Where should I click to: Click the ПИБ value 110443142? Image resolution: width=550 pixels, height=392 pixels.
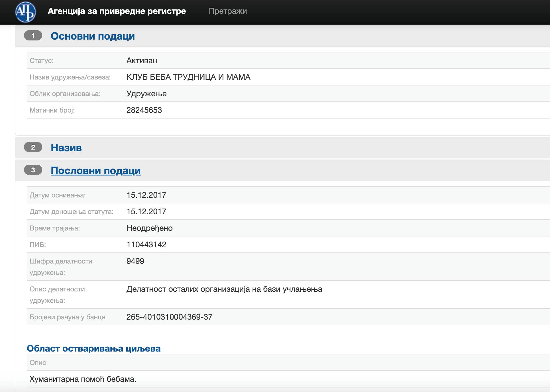(146, 245)
